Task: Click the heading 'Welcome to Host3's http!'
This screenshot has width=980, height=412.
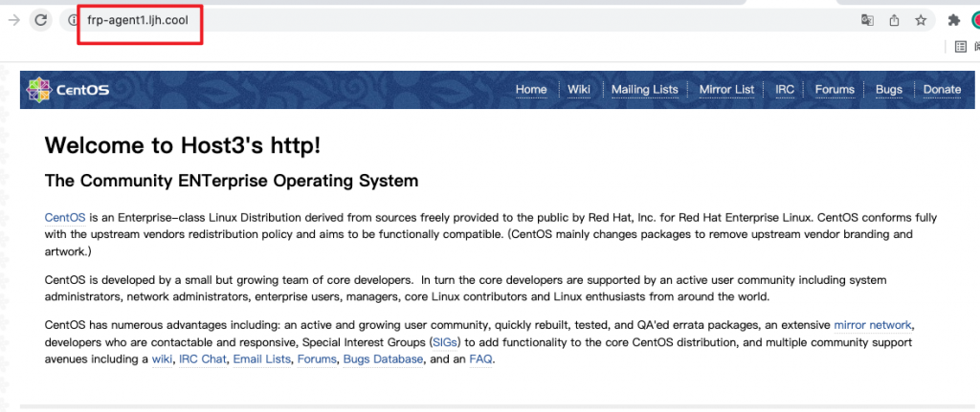Action: (x=183, y=145)
